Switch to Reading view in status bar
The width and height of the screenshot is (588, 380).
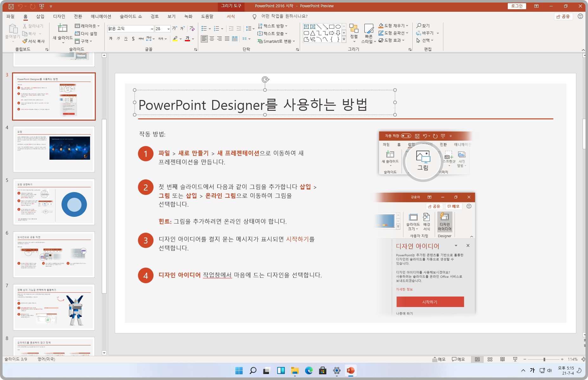point(502,359)
